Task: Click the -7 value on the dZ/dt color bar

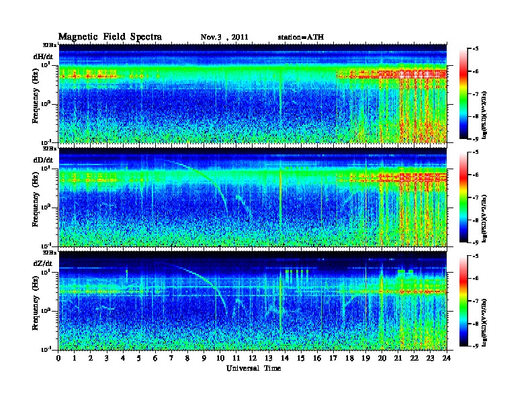Action: pos(476,301)
